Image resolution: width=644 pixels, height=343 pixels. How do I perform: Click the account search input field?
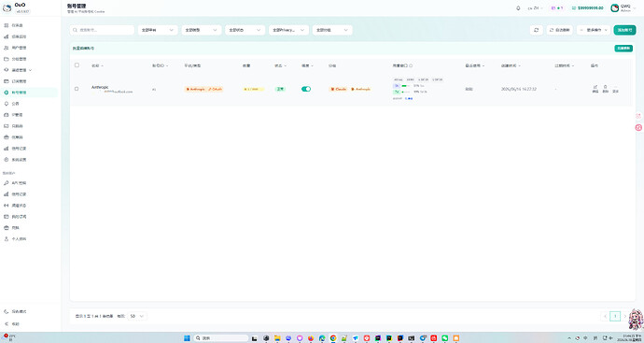tap(102, 30)
